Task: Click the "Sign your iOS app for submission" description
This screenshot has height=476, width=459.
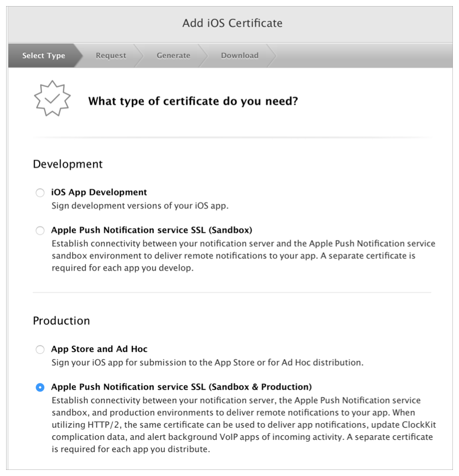Action: click(207, 363)
